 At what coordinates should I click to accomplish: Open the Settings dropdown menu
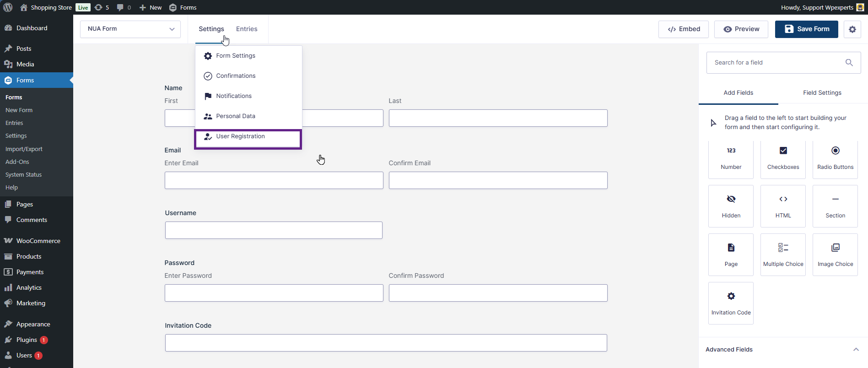(211, 29)
